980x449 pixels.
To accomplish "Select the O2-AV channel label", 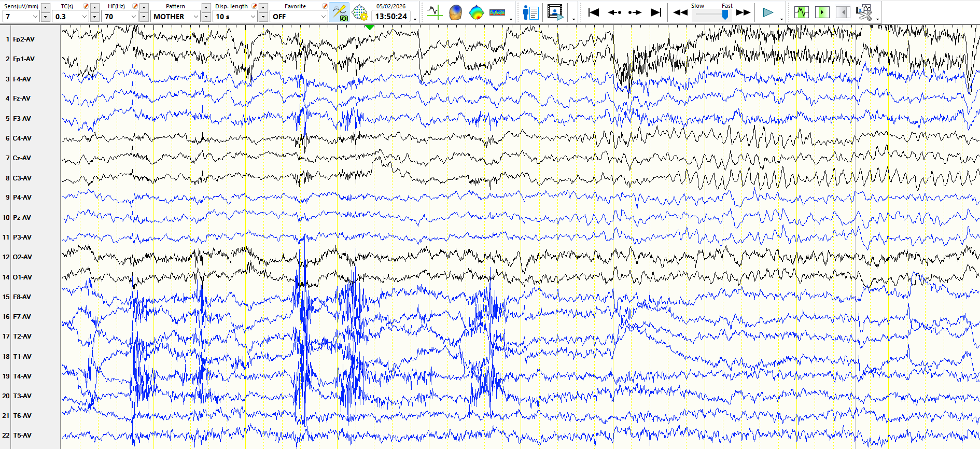I will pyautogui.click(x=22, y=257).
